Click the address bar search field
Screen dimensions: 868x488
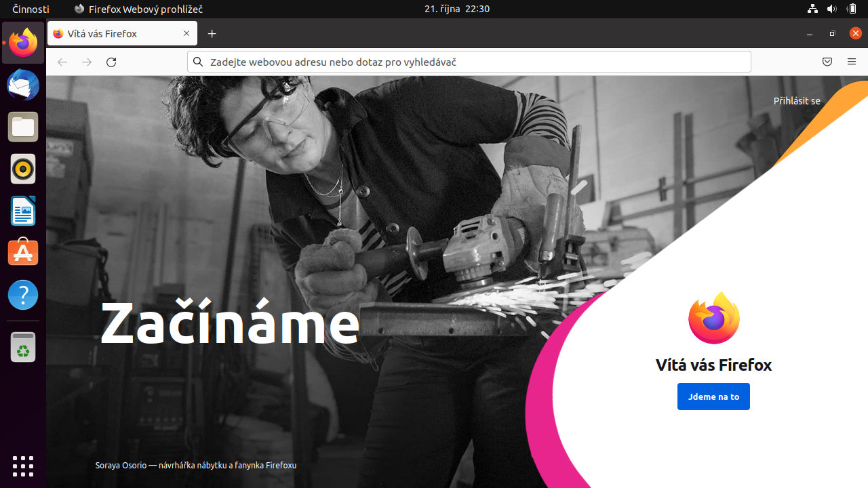[469, 62]
